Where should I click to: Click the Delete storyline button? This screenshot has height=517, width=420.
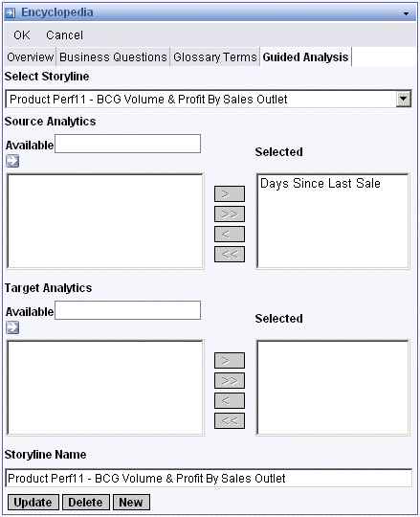(86, 503)
